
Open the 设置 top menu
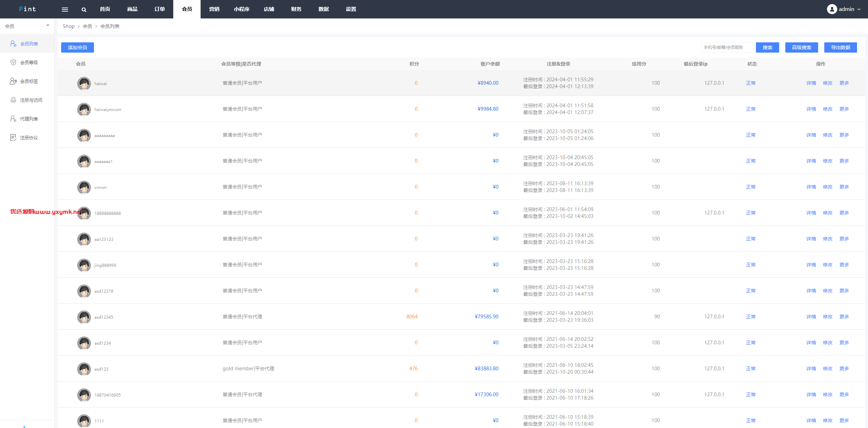tap(351, 9)
